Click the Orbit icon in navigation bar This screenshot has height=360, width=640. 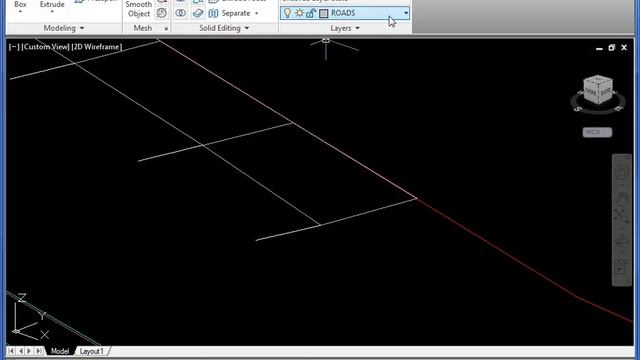point(622,241)
